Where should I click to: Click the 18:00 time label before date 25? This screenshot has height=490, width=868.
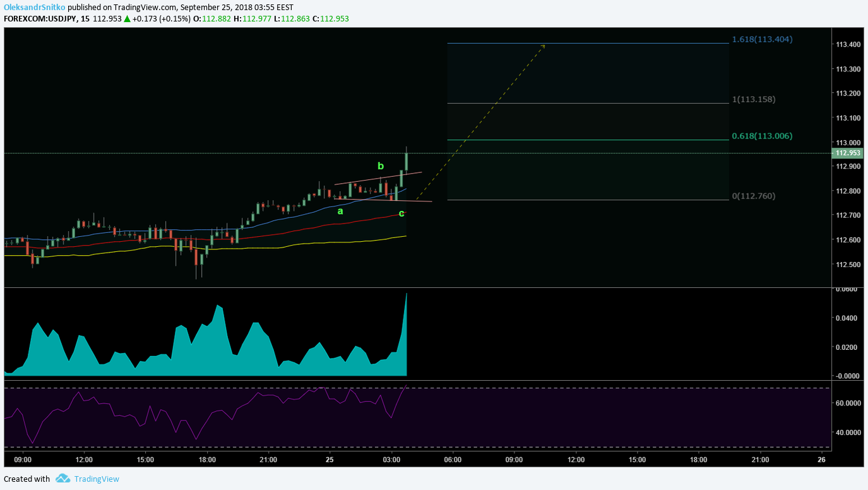coord(207,460)
